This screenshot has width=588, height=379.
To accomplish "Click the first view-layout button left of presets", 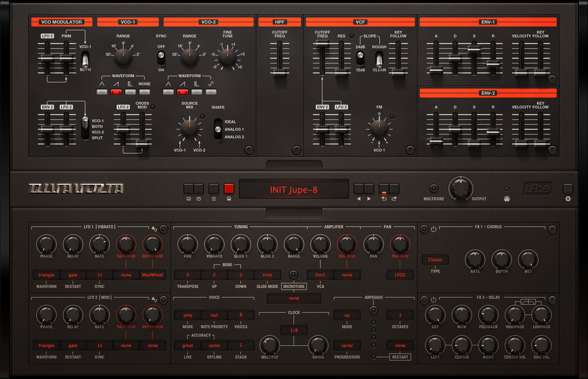I will coord(188,188).
